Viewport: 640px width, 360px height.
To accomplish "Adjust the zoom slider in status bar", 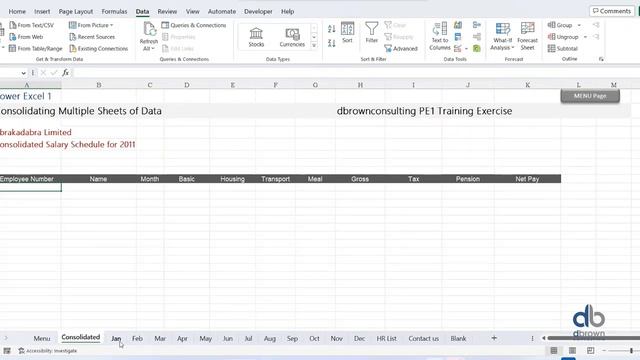I will pos(631,351).
